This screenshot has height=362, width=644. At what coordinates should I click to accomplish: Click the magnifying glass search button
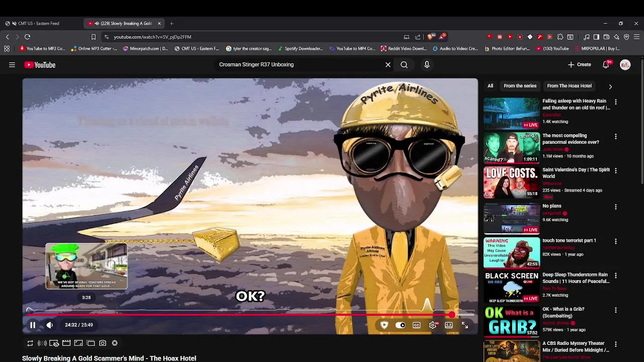coord(404,64)
